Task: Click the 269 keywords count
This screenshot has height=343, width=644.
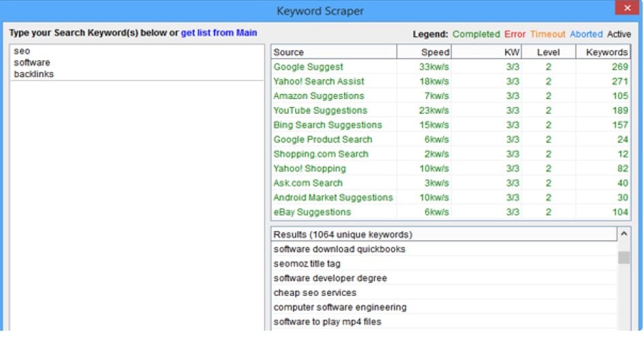Action: (619, 67)
